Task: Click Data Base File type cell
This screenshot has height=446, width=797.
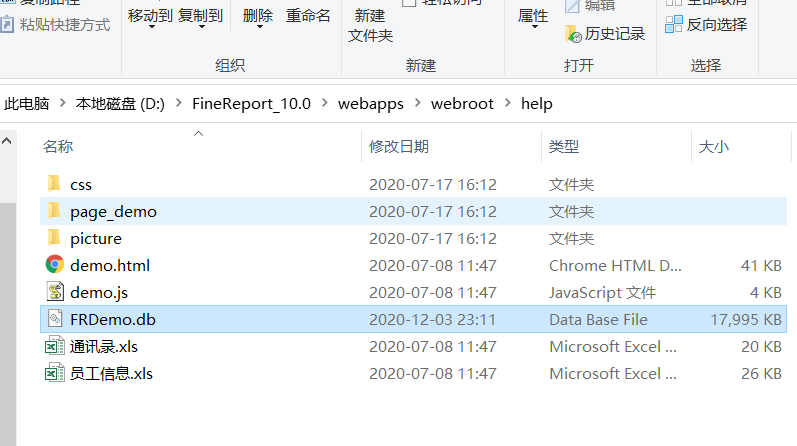Action: pos(598,319)
